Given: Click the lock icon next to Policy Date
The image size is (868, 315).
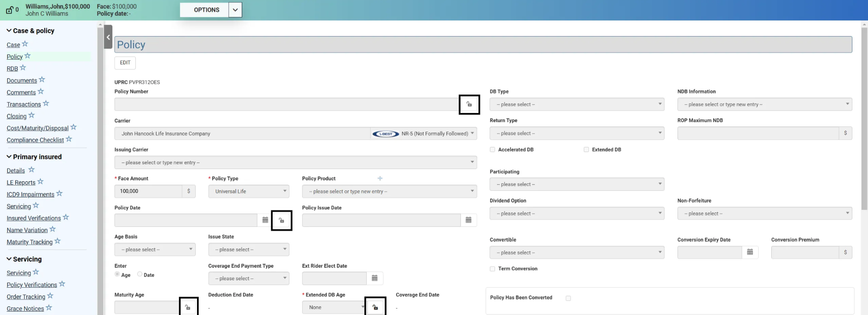Looking at the screenshot, I should [x=282, y=220].
